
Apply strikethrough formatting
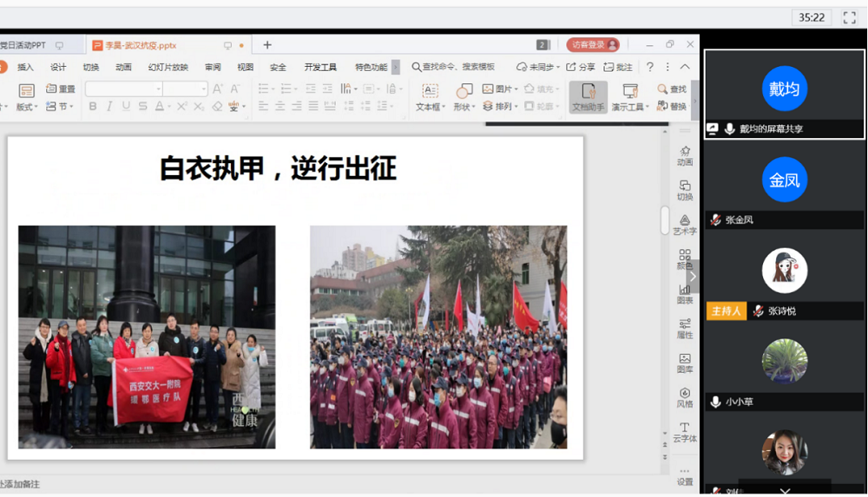coord(143,107)
